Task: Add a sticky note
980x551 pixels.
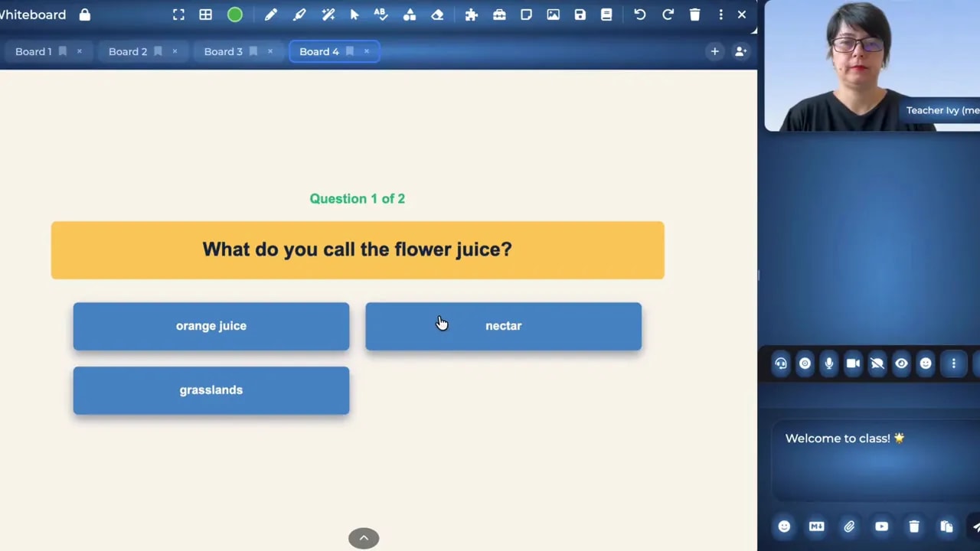Action: click(x=526, y=15)
